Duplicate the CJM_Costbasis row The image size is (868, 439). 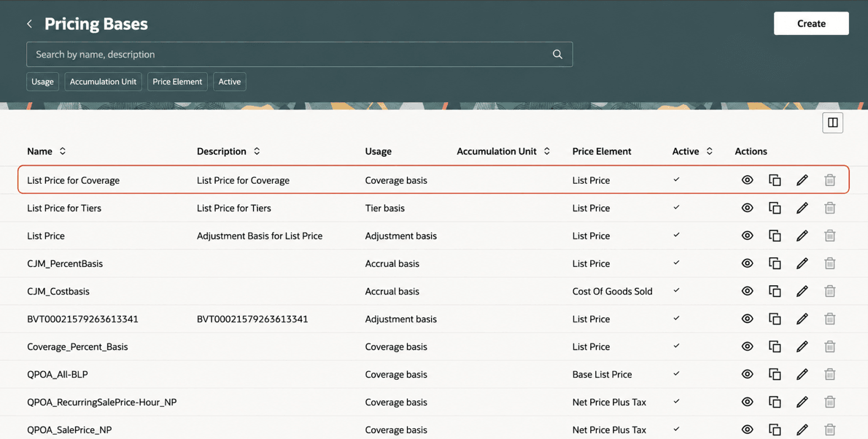point(775,291)
